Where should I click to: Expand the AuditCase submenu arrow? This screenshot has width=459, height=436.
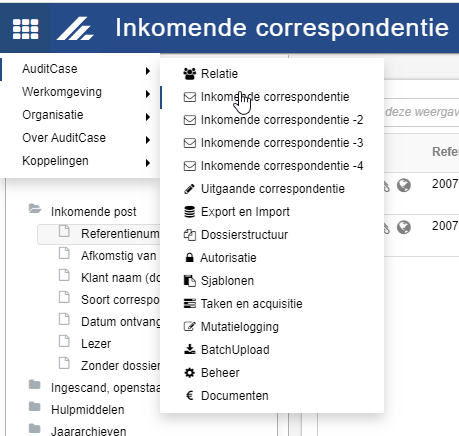coord(148,71)
